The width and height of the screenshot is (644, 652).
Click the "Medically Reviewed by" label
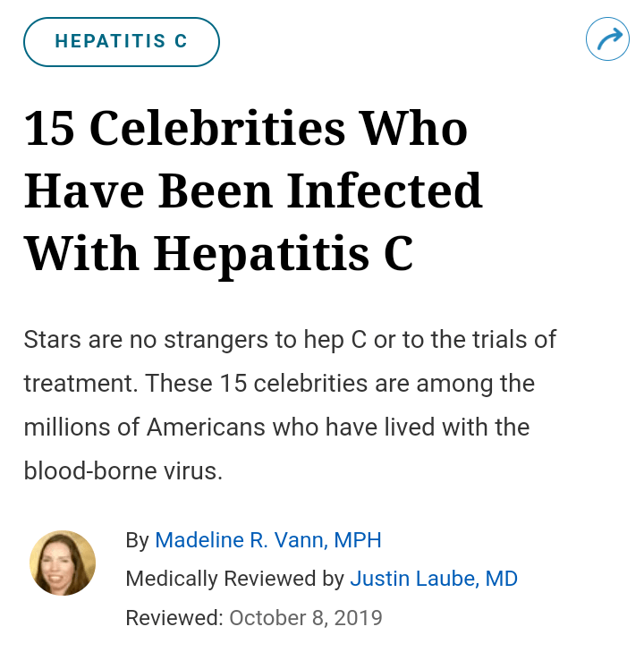[x=234, y=579]
